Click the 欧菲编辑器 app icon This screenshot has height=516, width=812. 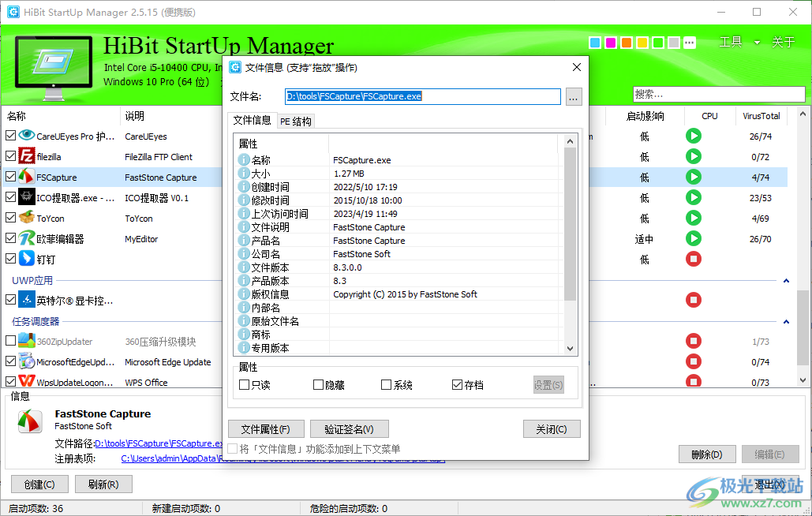coord(26,238)
